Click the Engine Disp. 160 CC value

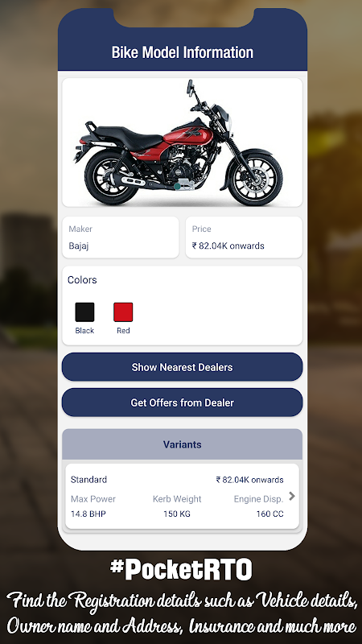pyautogui.click(x=270, y=514)
